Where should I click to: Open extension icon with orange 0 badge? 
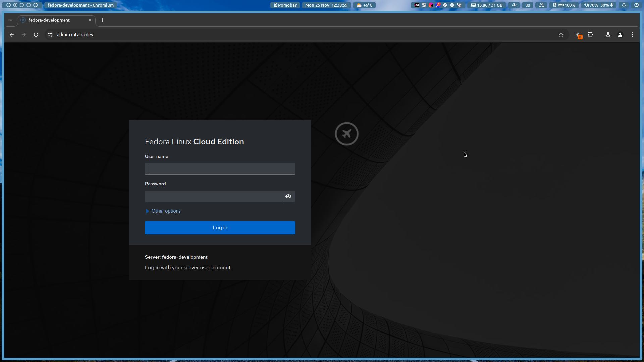pyautogui.click(x=579, y=35)
